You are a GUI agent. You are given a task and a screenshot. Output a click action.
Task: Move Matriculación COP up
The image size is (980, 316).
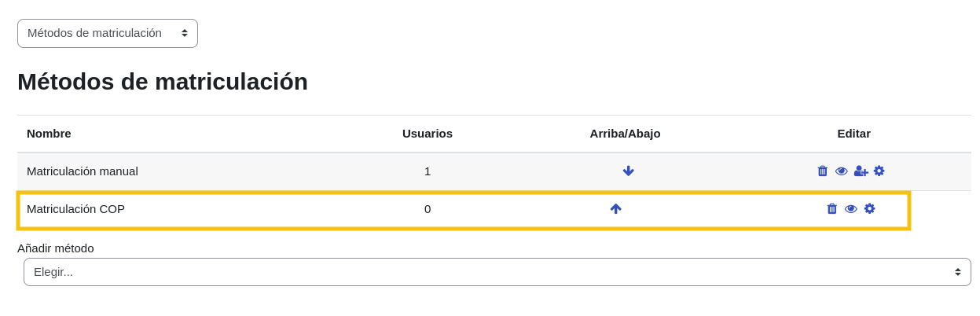pos(615,209)
